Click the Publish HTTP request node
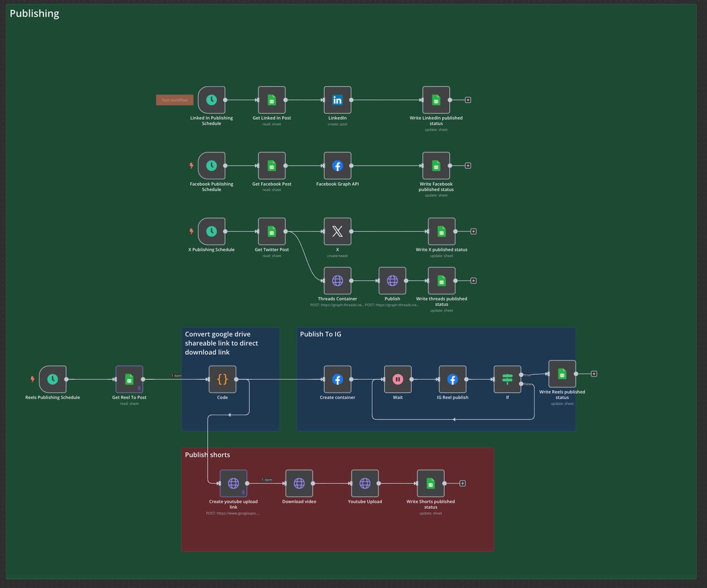The width and height of the screenshot is (707, 588). (x=392, y=280)
